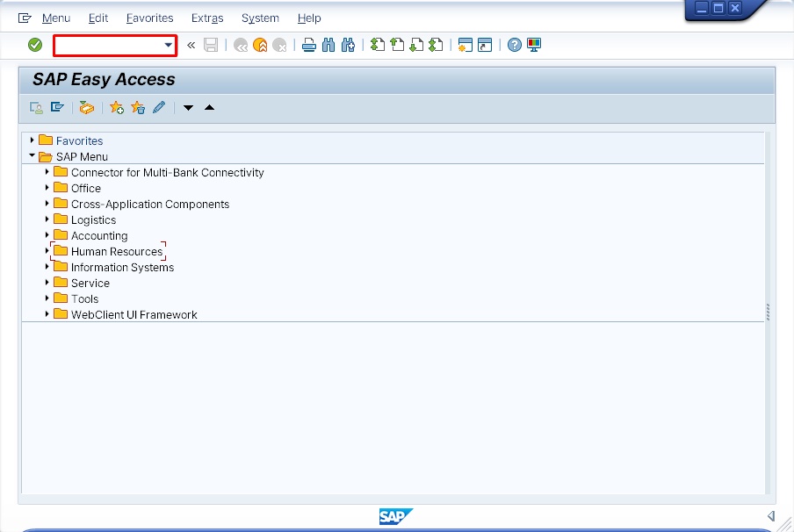Click the Save floppy disk icon
The width and height of the screenshot is (794, 532).
pyautogui.click(x=211, y=45)
